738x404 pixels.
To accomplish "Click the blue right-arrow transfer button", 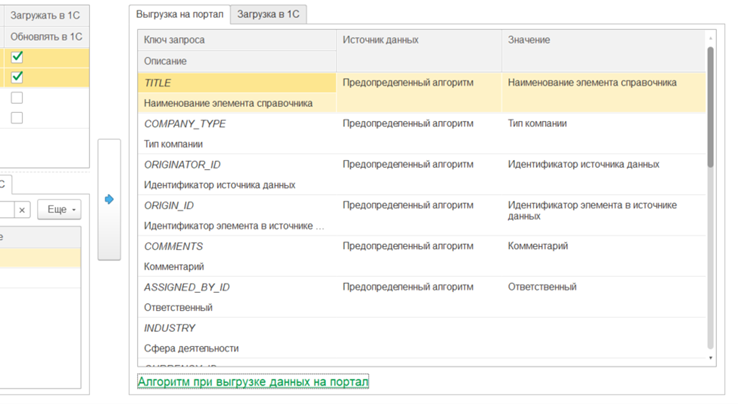I will tap(109, 200).
